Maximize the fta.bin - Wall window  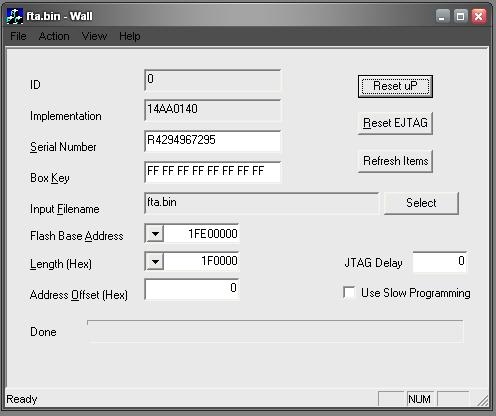[461, 16]
